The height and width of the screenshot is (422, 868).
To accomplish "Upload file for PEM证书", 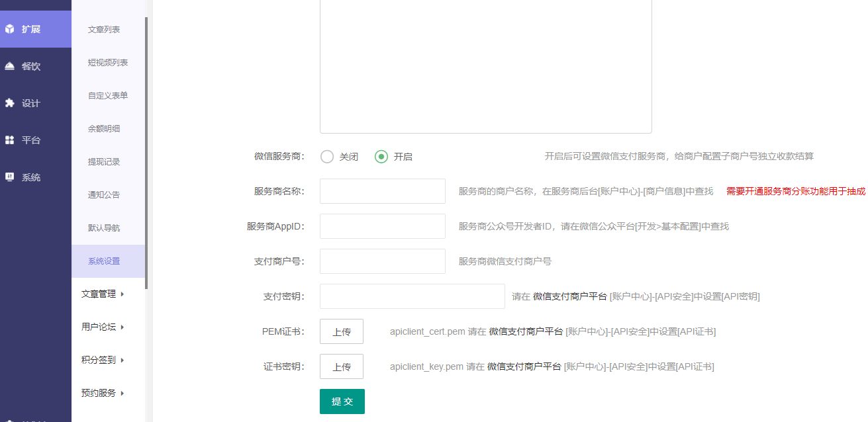I will (341, 331).
